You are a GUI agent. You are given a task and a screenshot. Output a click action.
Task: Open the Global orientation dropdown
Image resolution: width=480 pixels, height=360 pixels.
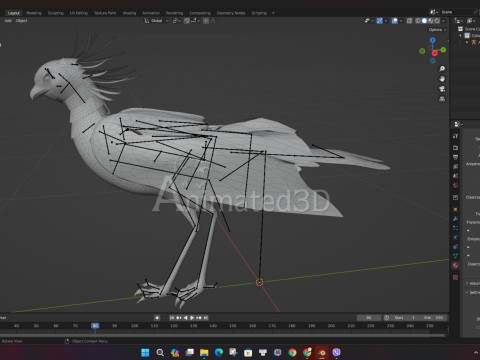point(156,21)
